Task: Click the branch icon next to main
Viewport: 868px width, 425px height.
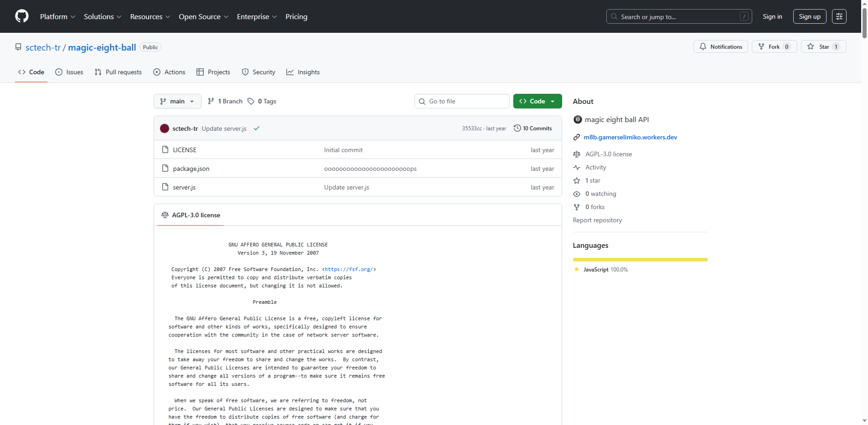Action: [x=211, y=101]
